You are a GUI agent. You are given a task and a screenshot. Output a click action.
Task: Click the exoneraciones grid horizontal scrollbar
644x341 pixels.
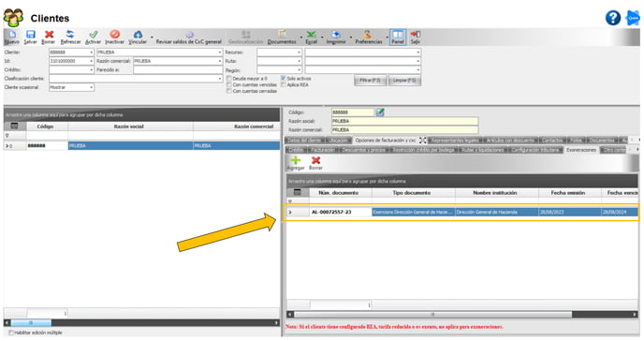click(x=432, y=314)
